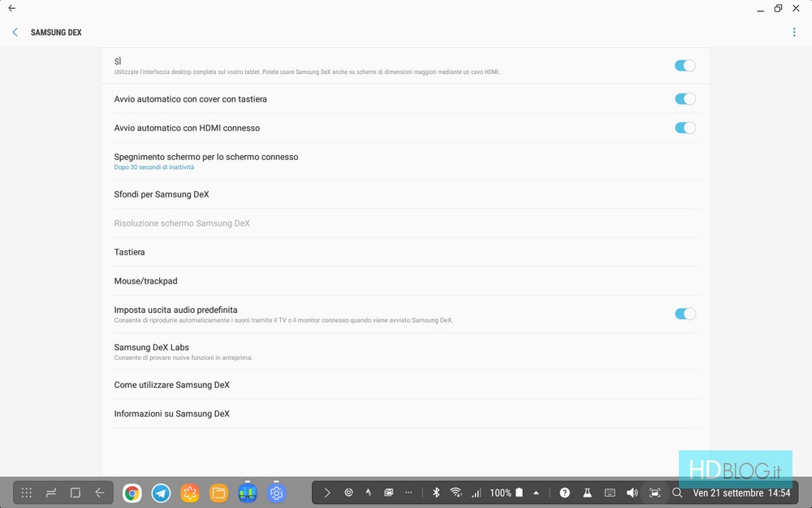Open Telegram from the taskbar
812x508 pixels.
[x=161, y=493]
